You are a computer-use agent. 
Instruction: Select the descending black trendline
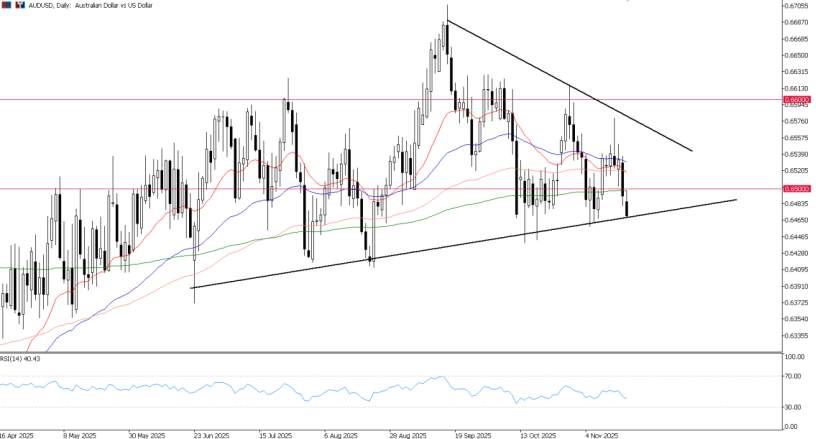570,85
